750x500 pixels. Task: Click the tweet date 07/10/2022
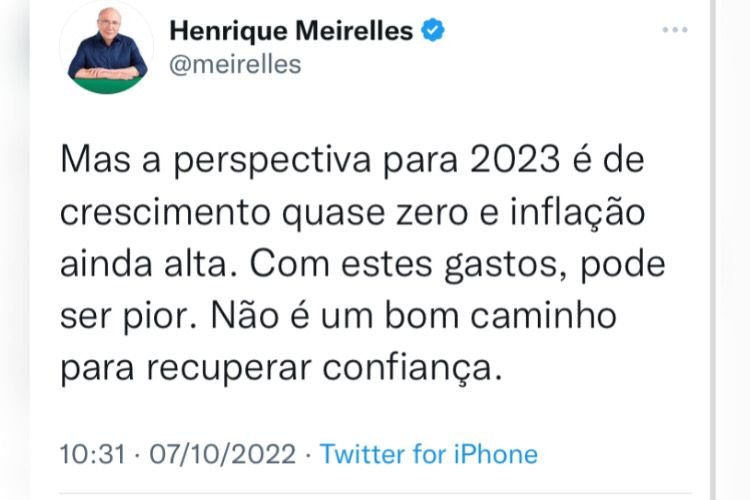[223, 454]
